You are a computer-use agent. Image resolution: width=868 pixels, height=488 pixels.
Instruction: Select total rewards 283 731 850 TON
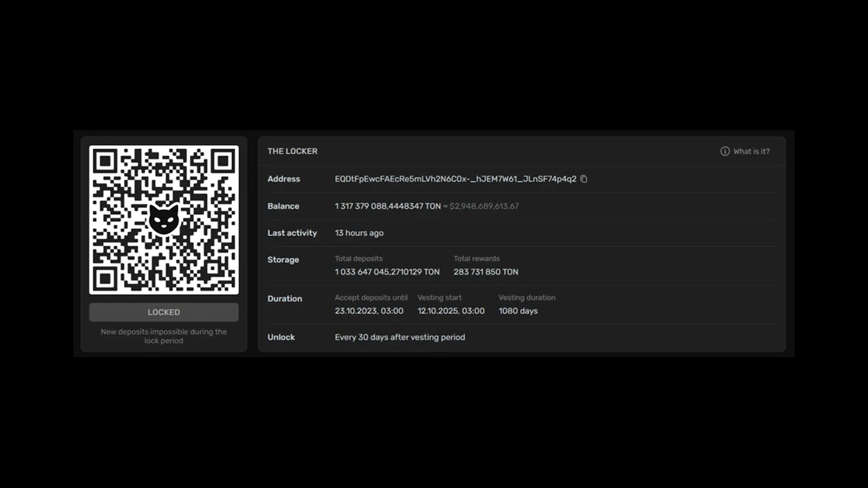(486, 272)
